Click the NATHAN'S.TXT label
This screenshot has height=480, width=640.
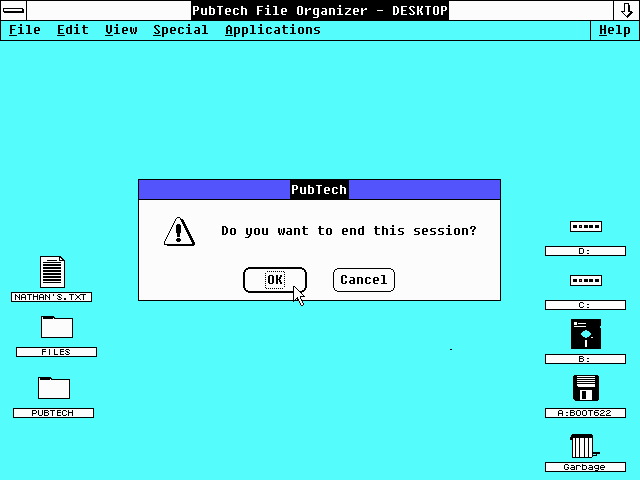pyautogui.click(x=51, y=297)
